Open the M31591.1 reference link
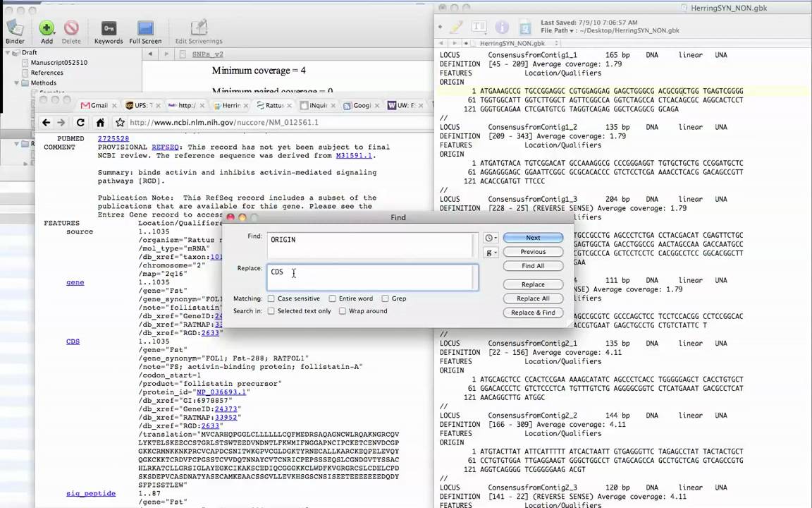812x508 pixels. coord(353,155)
